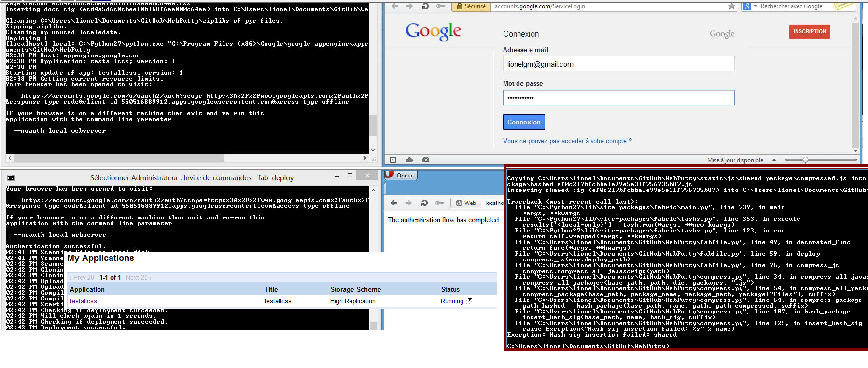
Task: Reload the Google login page
Action: 425,6
